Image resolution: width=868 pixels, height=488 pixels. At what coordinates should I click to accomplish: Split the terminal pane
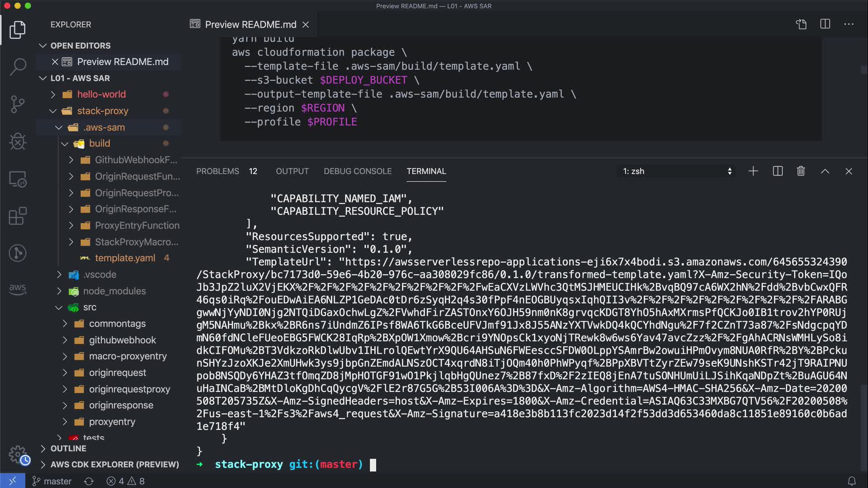tap(778, 171)
